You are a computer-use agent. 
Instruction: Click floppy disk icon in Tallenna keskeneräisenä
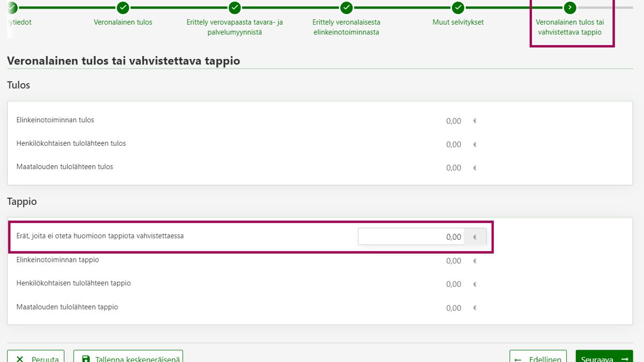pyautogui.click(x=86, y=359)
